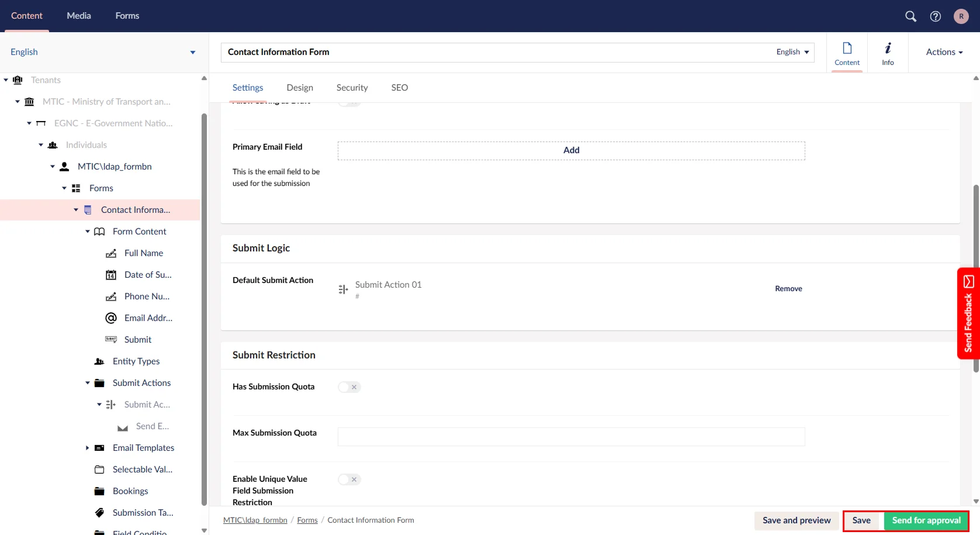This screenshot has height=535, width=980.
Task: Open the user avatar menu
Action: coord(961,16)
